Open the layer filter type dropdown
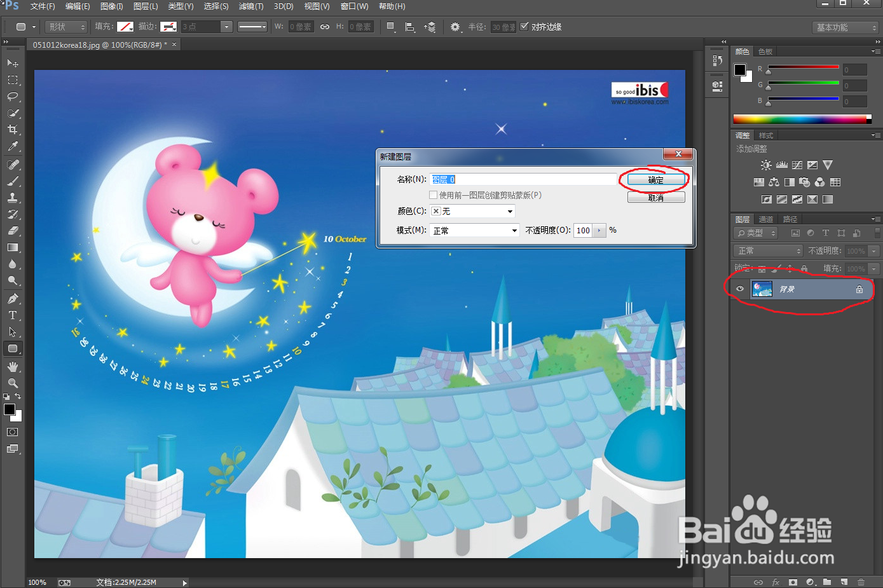883x588 pixels. click(x=756, y=233)
